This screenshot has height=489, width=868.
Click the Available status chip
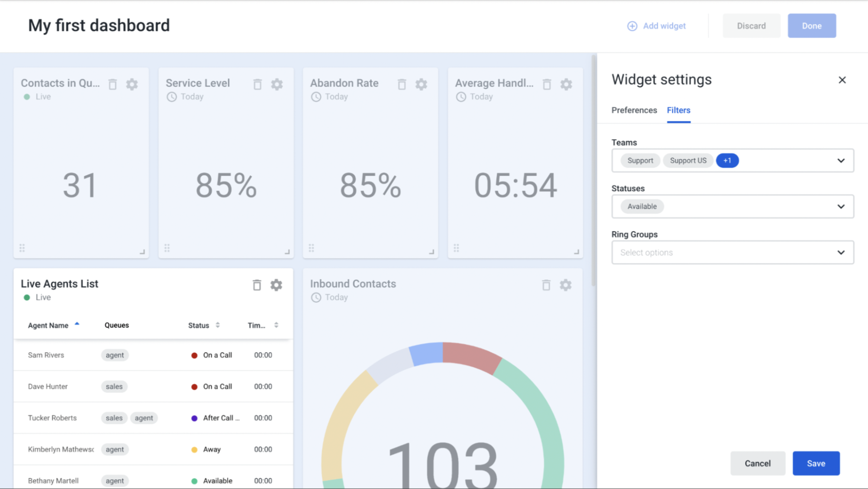click(642, 207)
